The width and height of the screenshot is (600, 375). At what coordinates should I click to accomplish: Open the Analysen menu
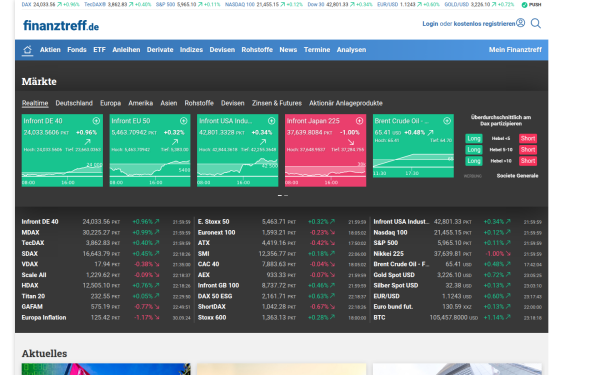tap(351, 50)
